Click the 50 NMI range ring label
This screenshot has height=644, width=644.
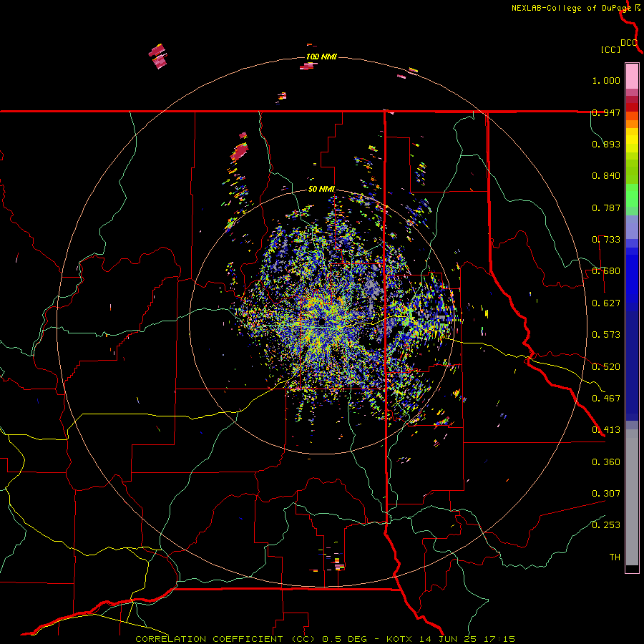(321, 189)
